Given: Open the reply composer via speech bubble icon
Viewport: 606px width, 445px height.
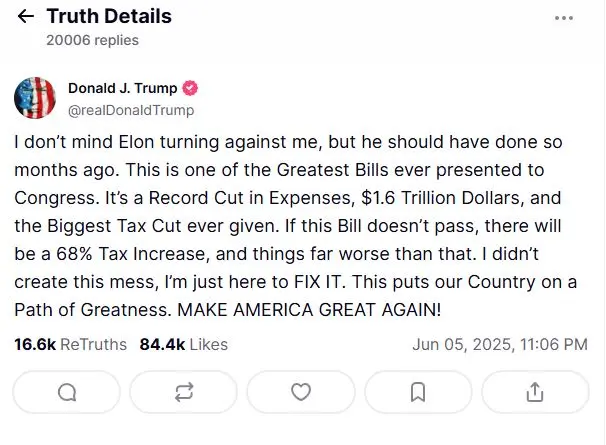Looking at the screenshot, I should pyautogui.click(x=67, y=391).
